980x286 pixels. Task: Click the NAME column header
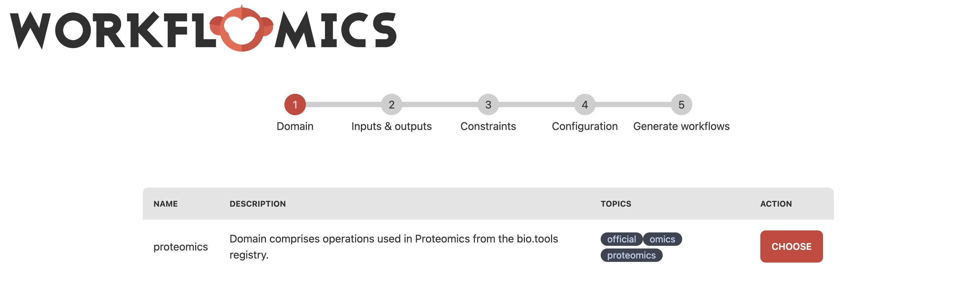(x=165, y=204)
